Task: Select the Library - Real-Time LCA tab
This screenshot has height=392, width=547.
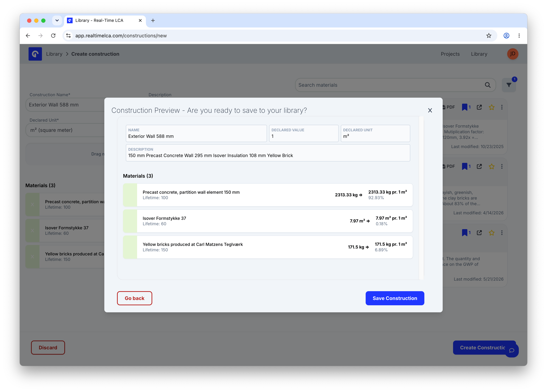Action: coord(105,20)
